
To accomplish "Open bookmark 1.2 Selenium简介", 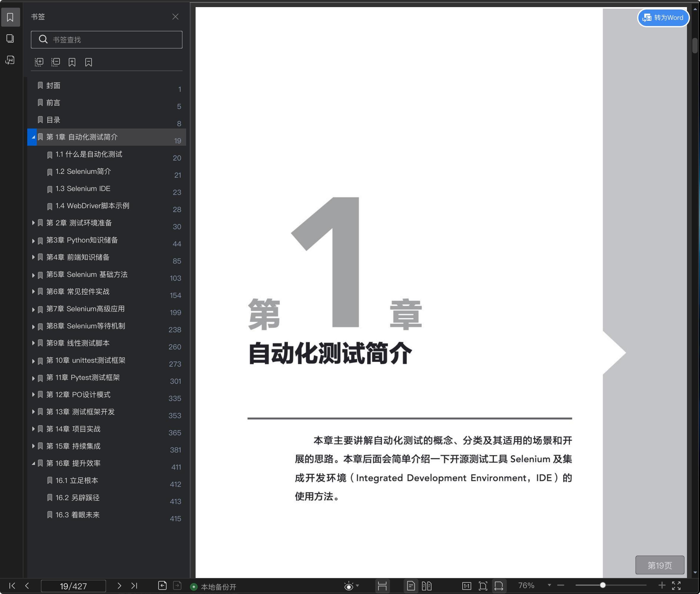I will click(x=106, y=171).
